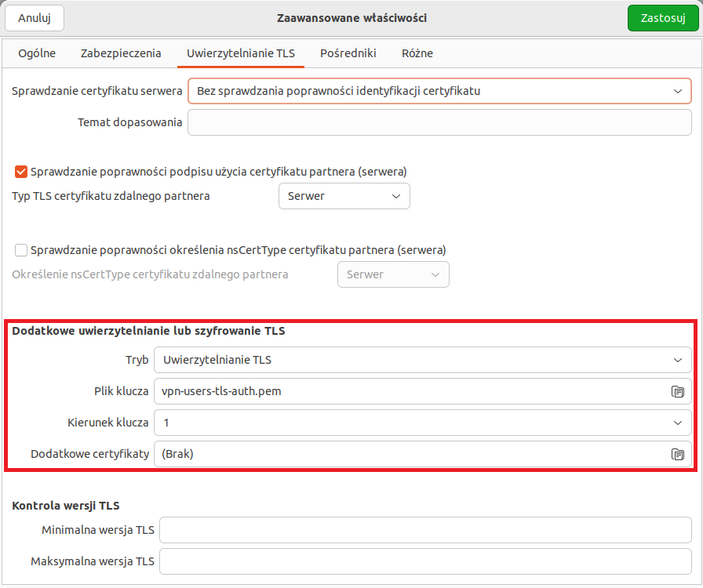Screen dimensions: 703x588
Task: Focus the Temat dopasowania input field
Action: pos(439,122)
